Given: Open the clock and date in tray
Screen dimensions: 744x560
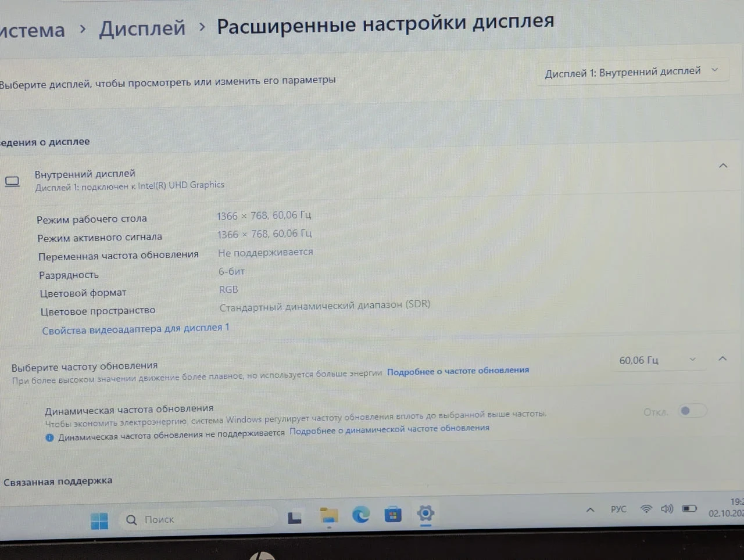Looking at the screenshot, I should (726, 507).
